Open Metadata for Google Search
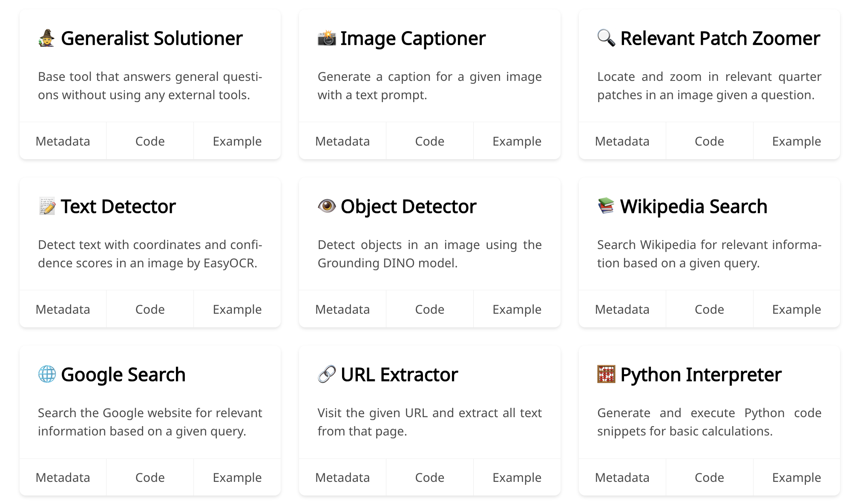The width and height of the screenshot is (863, 504). [63, 477]
